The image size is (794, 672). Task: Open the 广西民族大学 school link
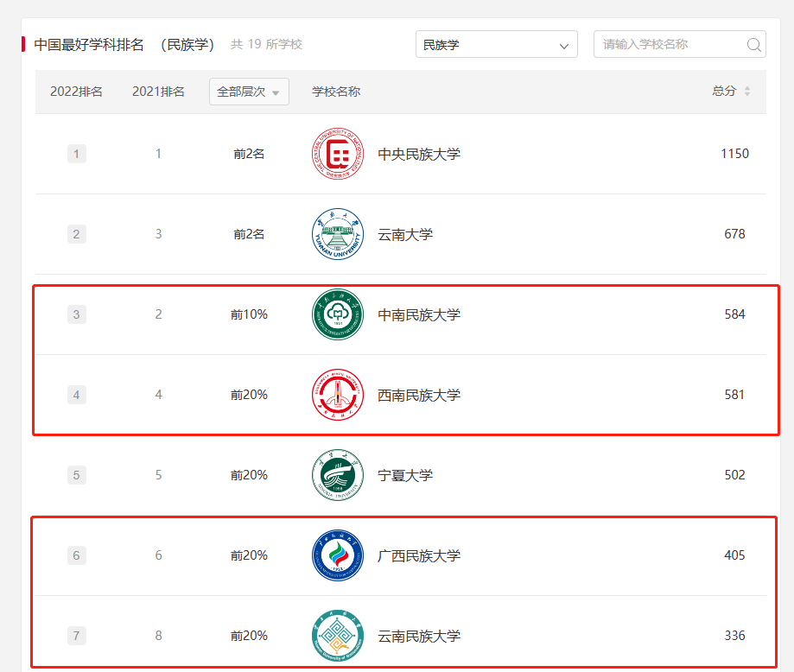419,555
